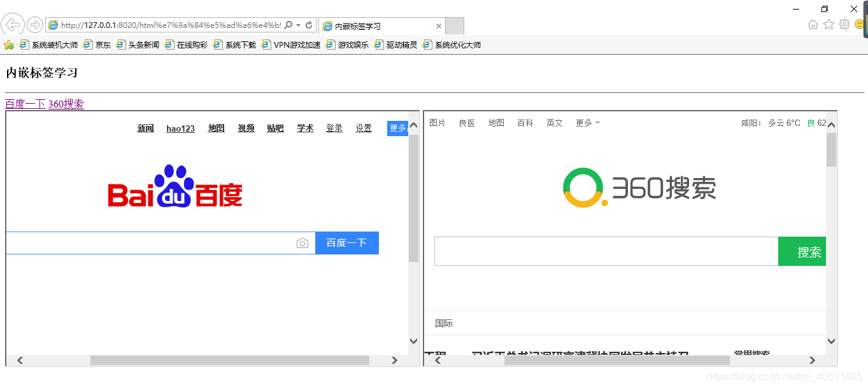Open the 头条新闻 bookmark

point(138,45)
